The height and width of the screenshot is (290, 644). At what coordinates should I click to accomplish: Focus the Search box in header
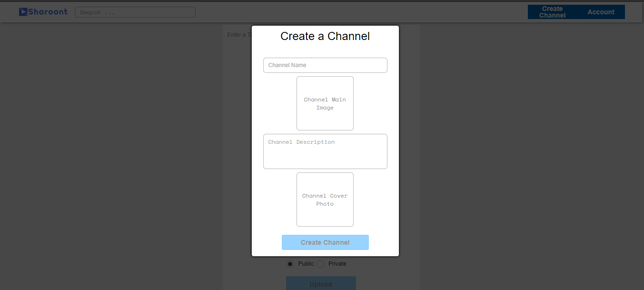pyautogui.click(x=135, y=12)
